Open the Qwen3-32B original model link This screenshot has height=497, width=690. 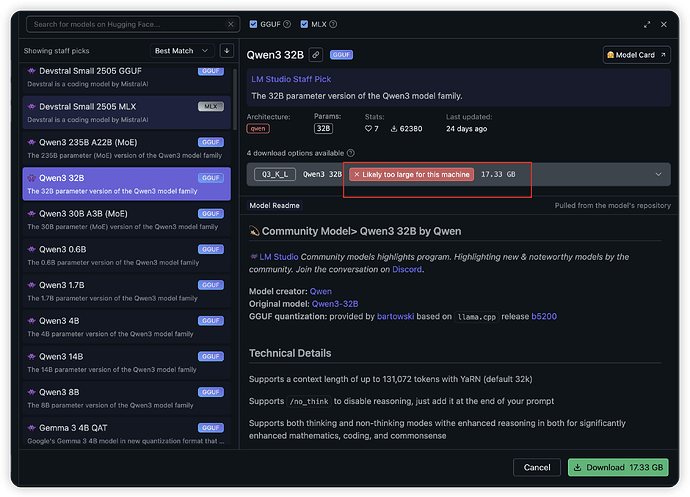coord(335,304)
